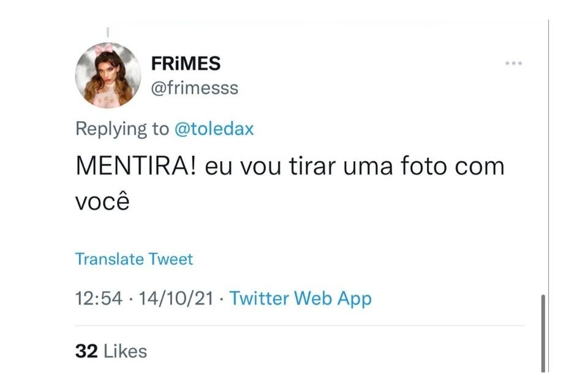
Task: Click the 12:54 tweet timestamp
Action: click(99, 299)
